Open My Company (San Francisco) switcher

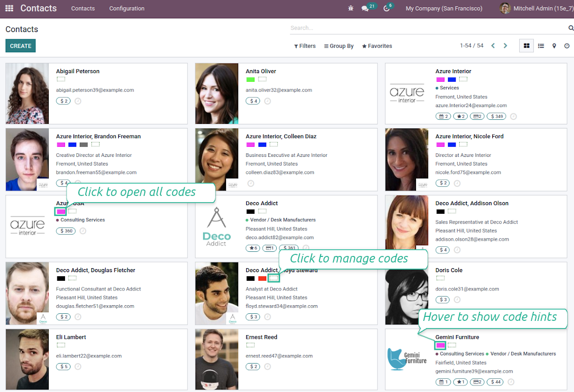coord(443,8)
